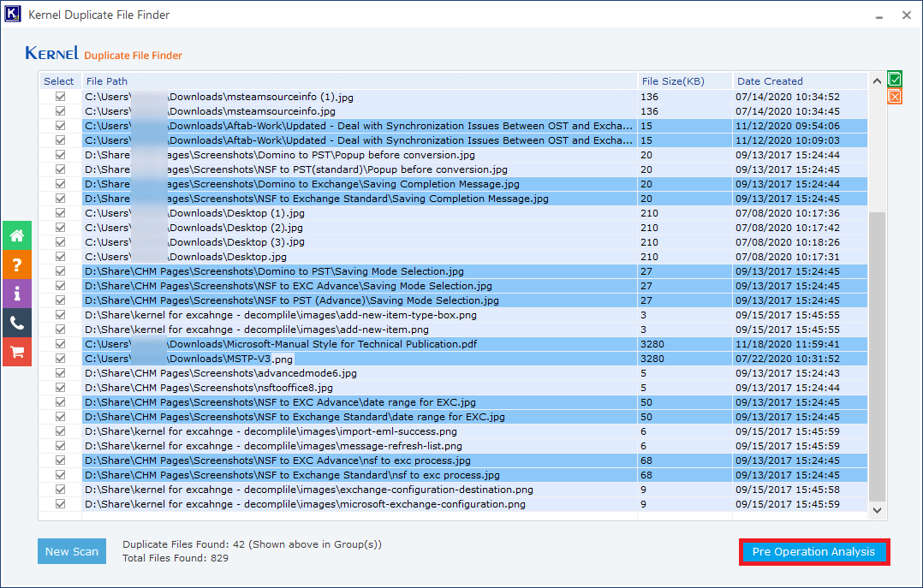Screen dimensions: 923x588
Task: Uncheck the import-eml-success.png checkbox
Action: [x=60, y=431]
